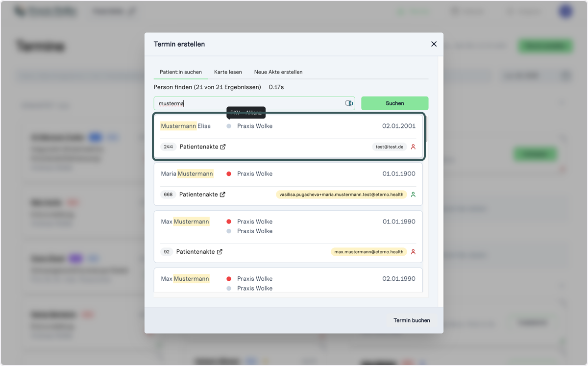Click the green Suchen button
Viewport: 588px width, 366px height.
(x=395, y=103)
